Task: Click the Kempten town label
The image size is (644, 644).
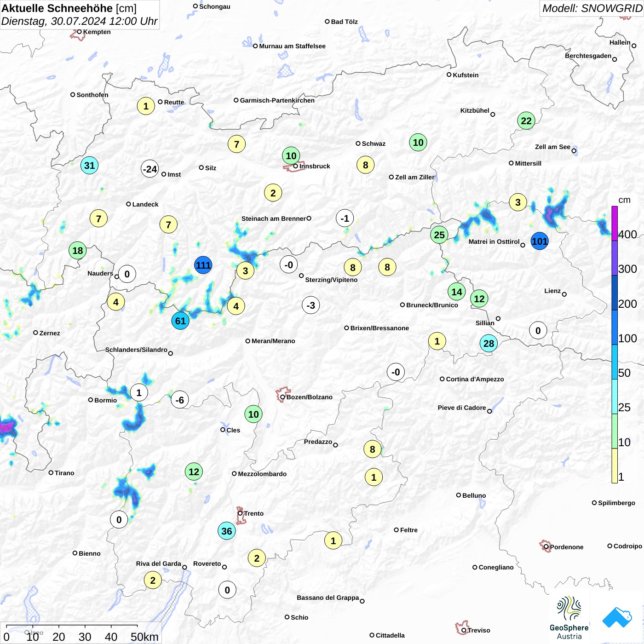Action: [x=97, y=32]
